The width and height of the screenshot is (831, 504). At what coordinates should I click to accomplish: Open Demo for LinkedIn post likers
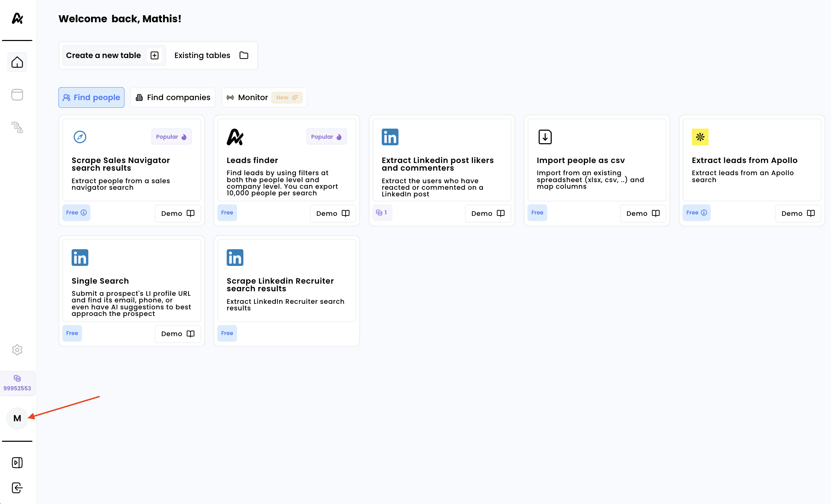point(488,213)
